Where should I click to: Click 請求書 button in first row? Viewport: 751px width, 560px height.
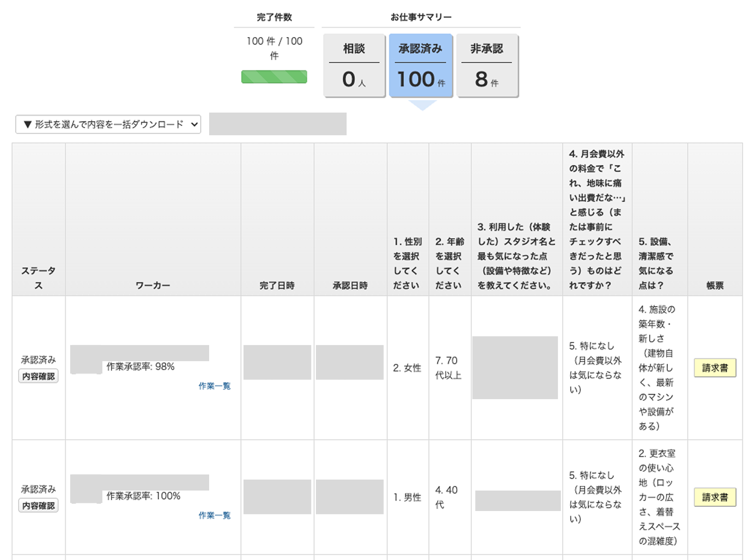(x=714, y=368)
